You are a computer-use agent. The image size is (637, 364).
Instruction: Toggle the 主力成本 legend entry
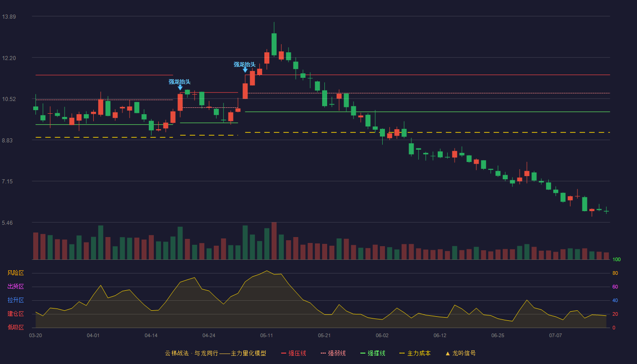coord(415,353)
